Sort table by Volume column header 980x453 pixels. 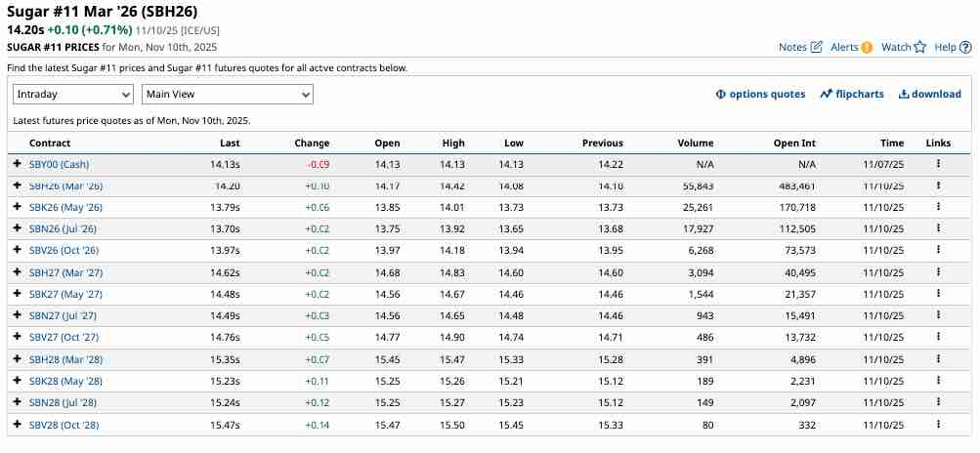click(695, 143)
